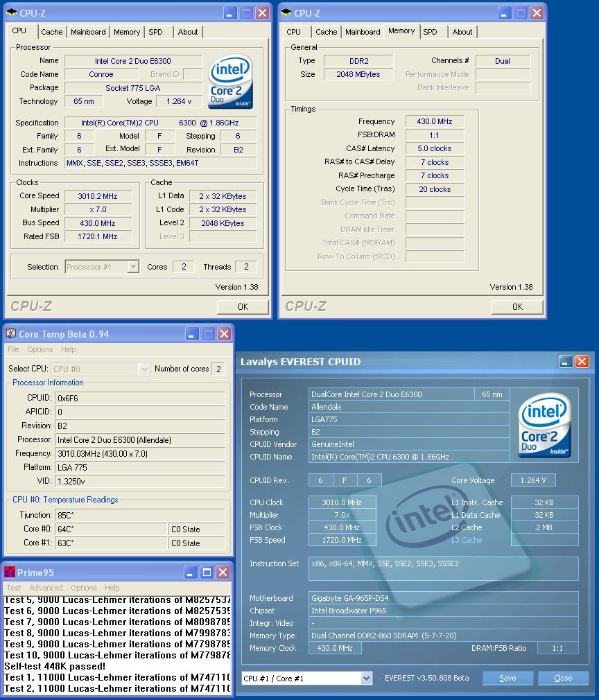Switch to Mainboard tab in left CPU-Z window

88,32
